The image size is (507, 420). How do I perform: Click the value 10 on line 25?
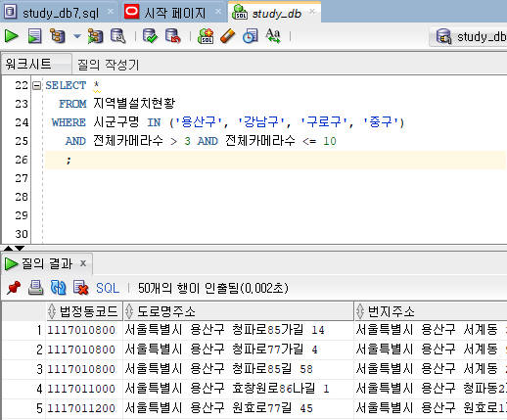[330, 141]
